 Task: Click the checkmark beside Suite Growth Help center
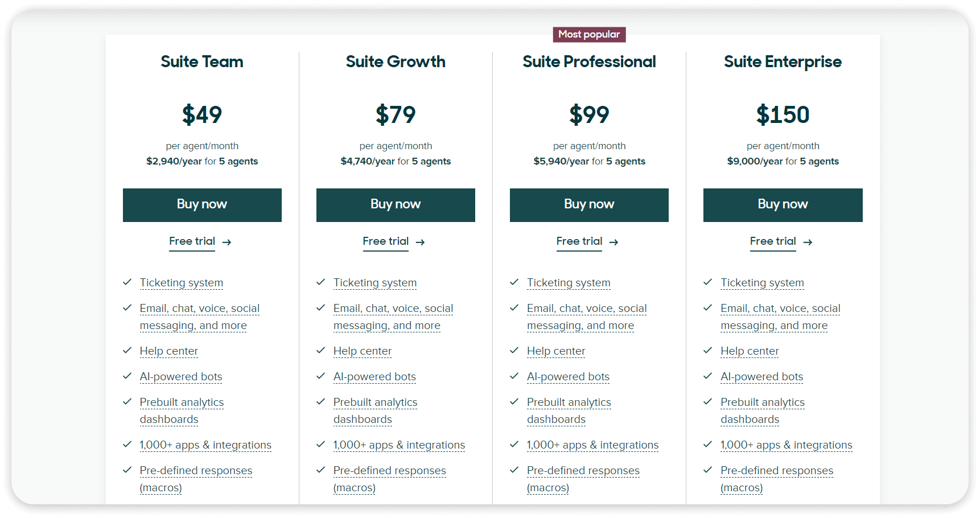coord(321,351)
